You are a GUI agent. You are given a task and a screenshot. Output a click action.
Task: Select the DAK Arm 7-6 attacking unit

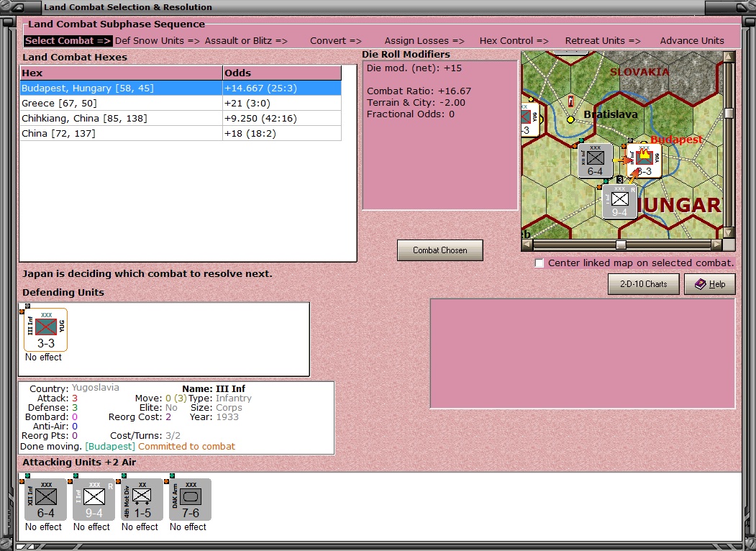[x=190, y=499]
